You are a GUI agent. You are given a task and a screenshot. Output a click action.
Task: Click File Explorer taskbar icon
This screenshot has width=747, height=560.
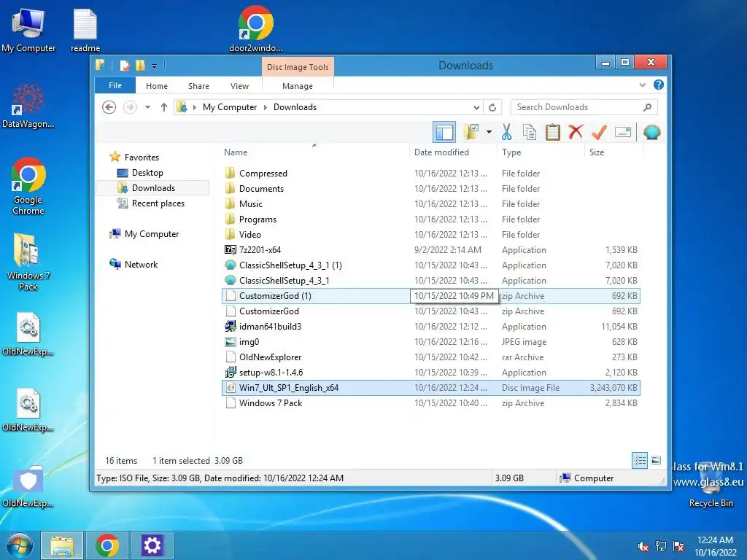coord(62,545)
